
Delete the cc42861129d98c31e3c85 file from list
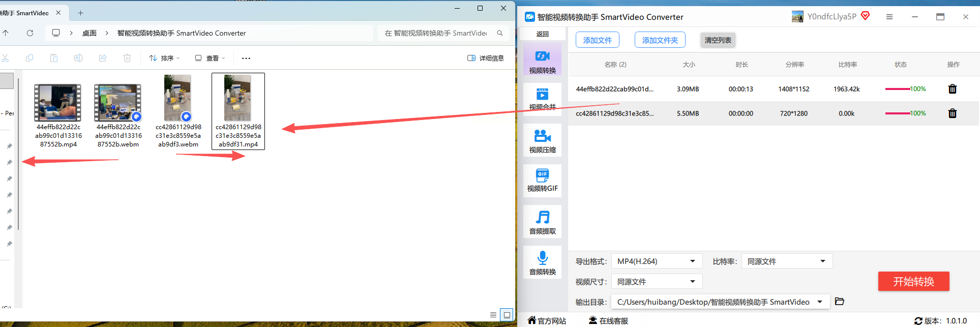[953, 113]
